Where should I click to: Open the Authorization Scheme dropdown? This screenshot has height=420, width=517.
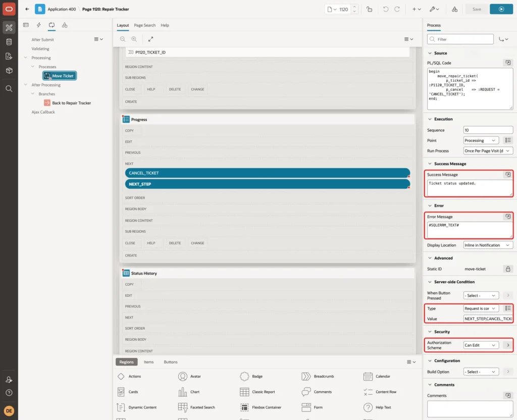point(481,345)
